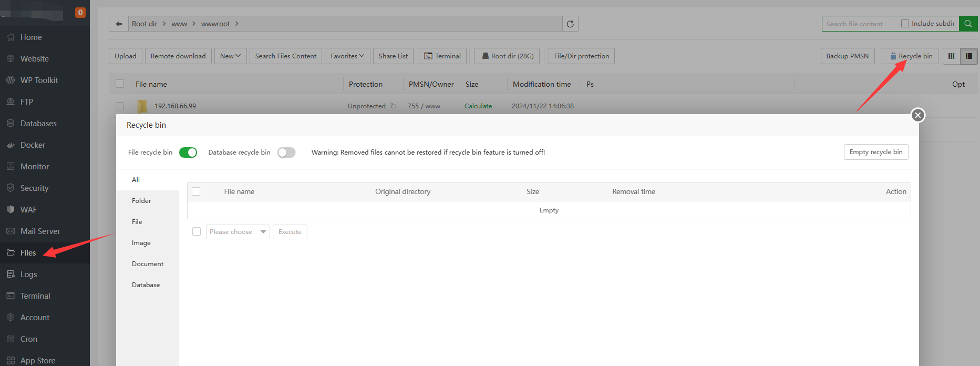Select File category in recycle bin
980x366 pixels.
148,222
